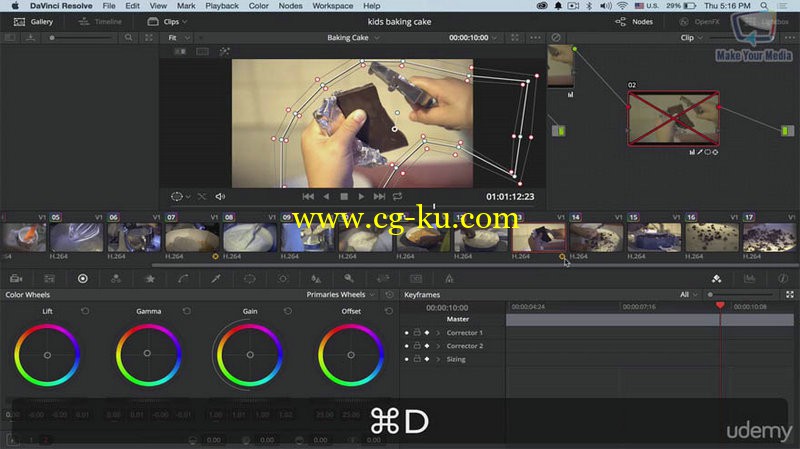Toggle the Sizing track lock icon
This screenshot has width=800, height=449.
[417, 359]
